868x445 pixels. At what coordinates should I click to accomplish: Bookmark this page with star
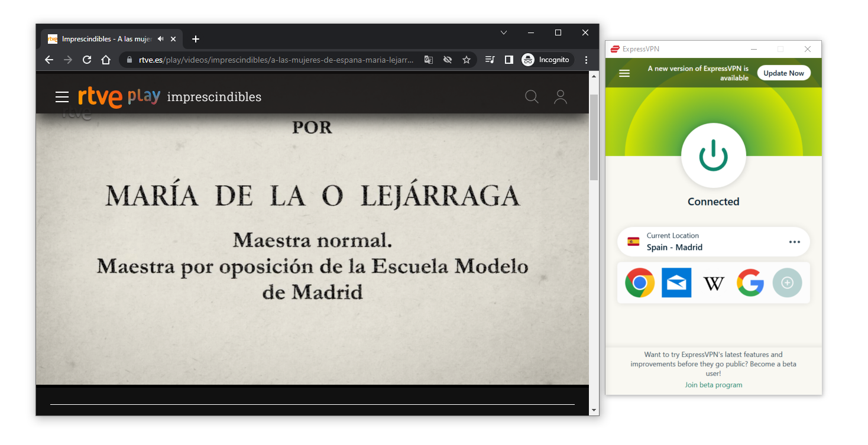tap(467, 60)
